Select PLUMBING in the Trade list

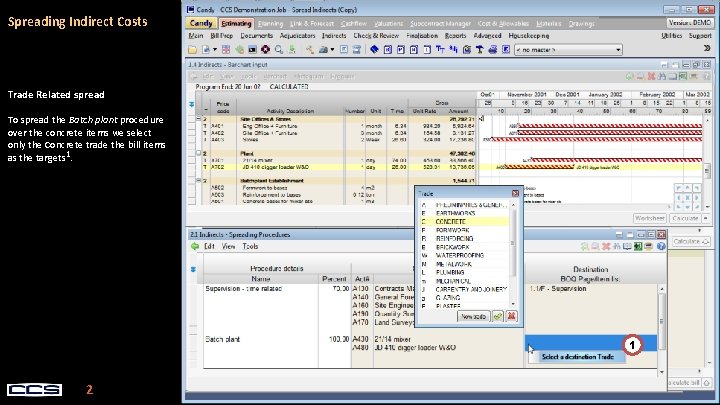pyautogui.click(x=465, y=272)
